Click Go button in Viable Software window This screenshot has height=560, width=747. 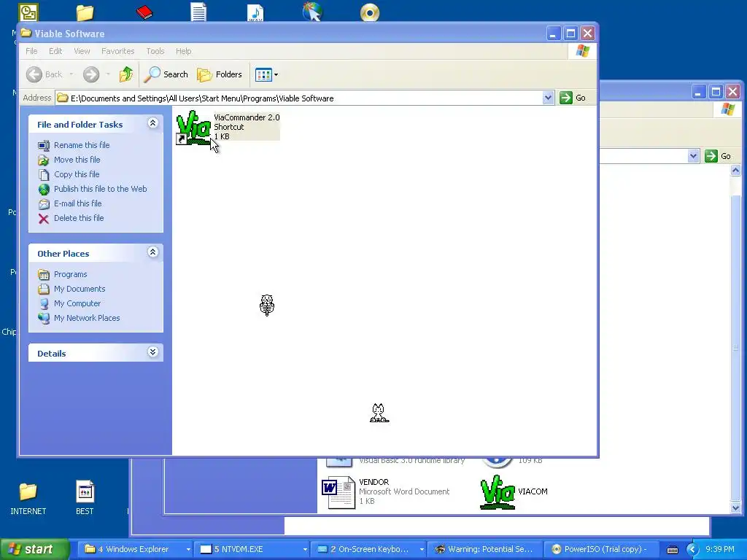[573, 98]
